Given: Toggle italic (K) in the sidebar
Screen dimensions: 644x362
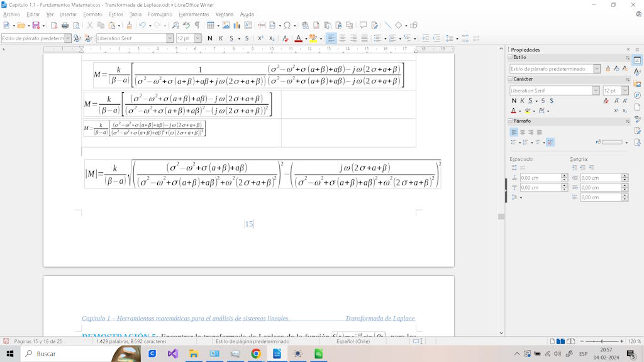Looking at the screenshot, I should (521, 101).
